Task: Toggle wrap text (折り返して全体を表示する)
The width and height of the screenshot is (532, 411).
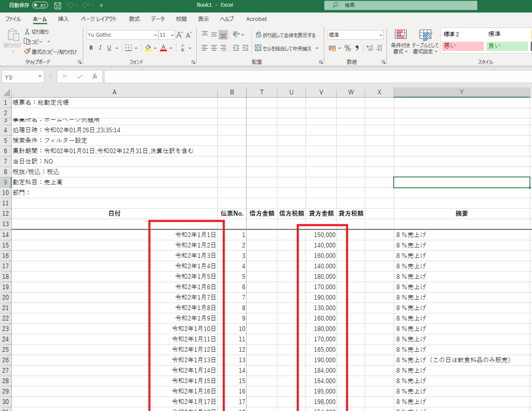Action: (285, 35)
